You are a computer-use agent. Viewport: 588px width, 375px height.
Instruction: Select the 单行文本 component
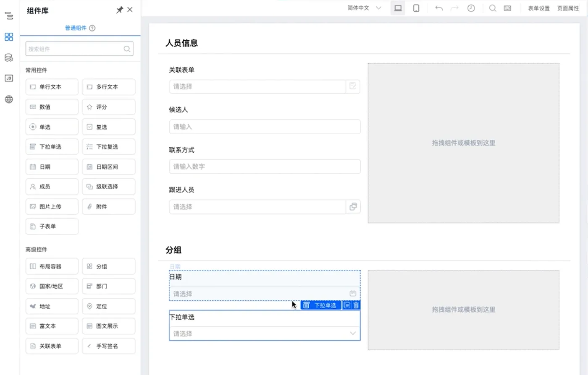pos(52,87)
